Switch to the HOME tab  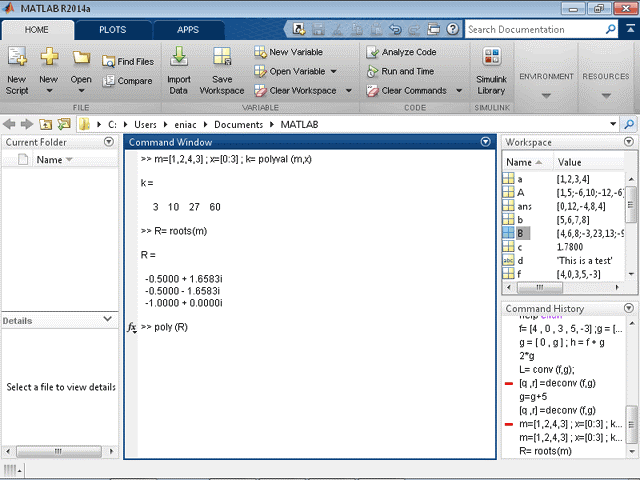(37, 30)
